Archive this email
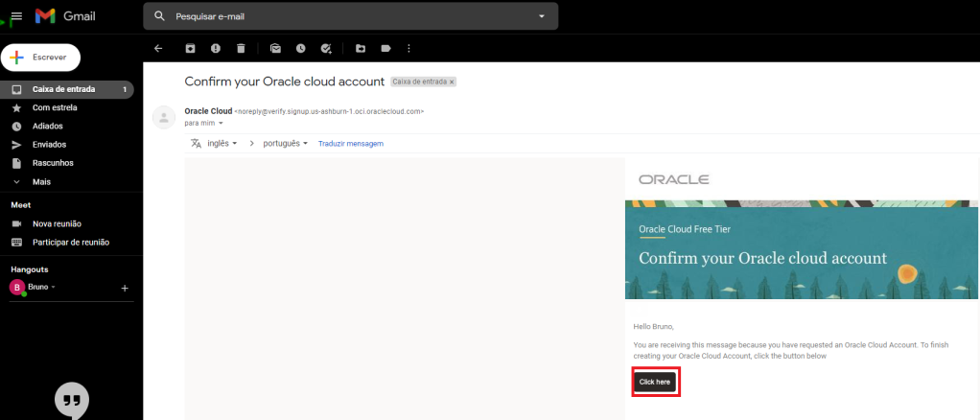The width and height of the screenshot is (980, 420). pyautogui.click(x=190, y=48)
